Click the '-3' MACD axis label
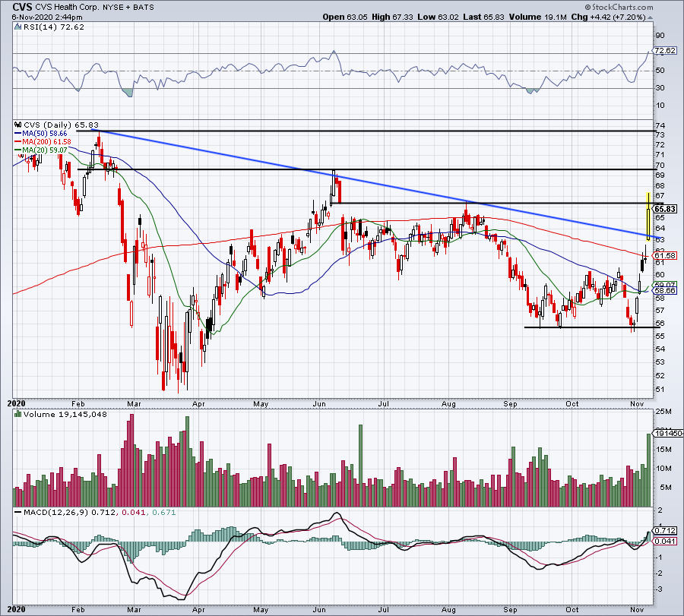This screenshot has width=684, height=616. pyautogui.click(x=660, y=589)
